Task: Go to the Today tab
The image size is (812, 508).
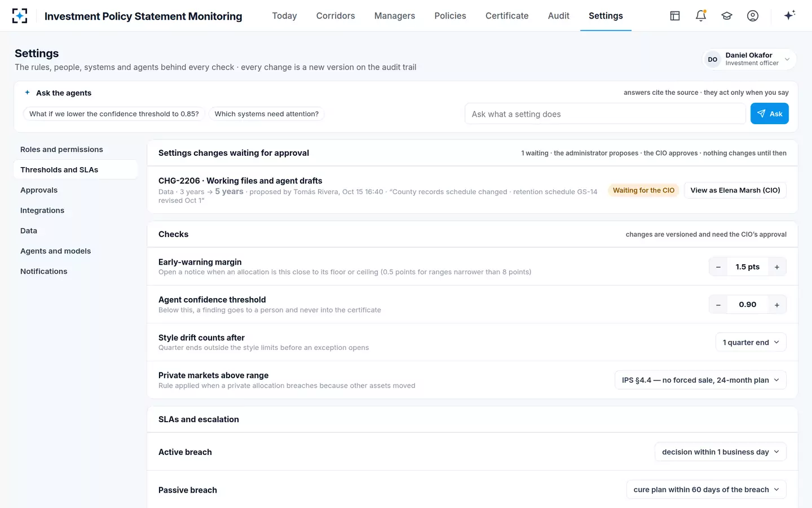Action: coord(284,16)
